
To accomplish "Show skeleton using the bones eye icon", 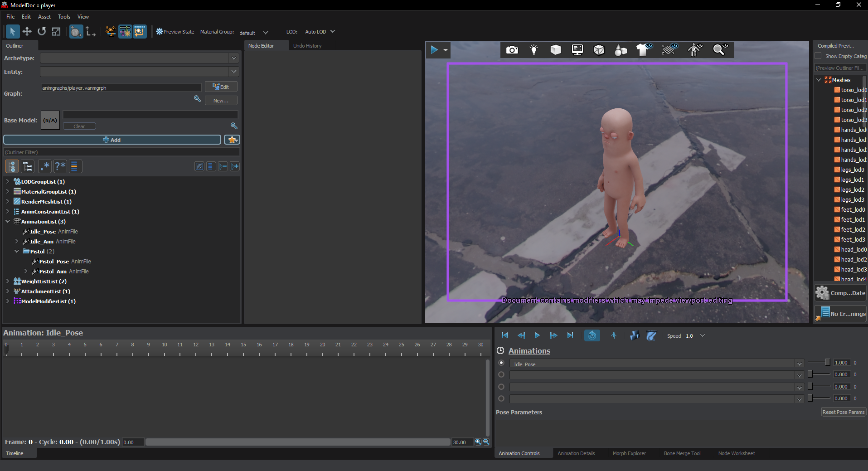I will point(694,50).
